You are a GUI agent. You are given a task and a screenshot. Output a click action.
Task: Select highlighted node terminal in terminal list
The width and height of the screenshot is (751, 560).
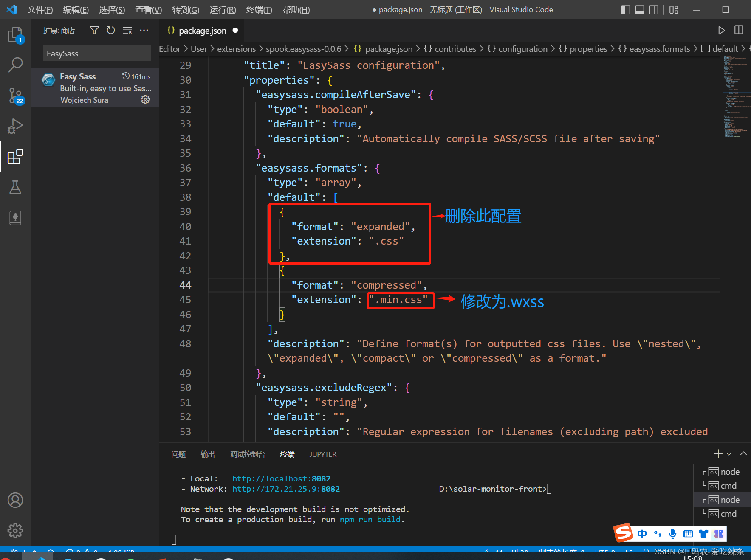click(x=723, y=500)
